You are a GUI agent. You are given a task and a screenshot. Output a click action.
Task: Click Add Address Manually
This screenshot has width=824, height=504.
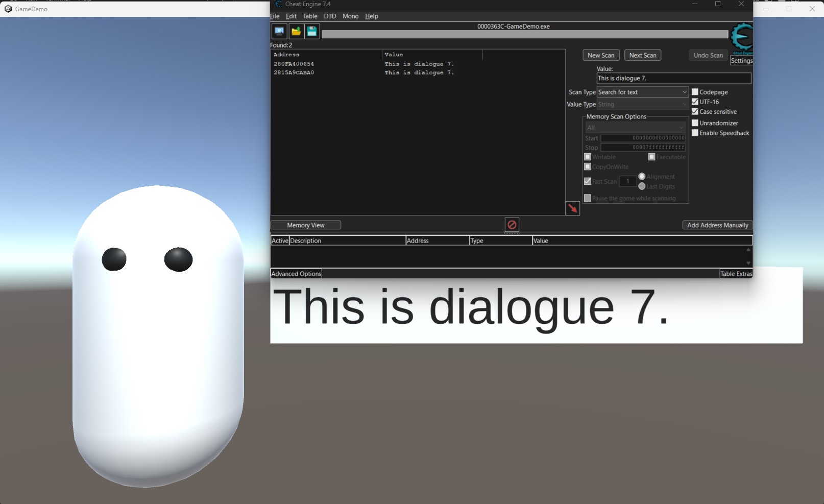717,225
